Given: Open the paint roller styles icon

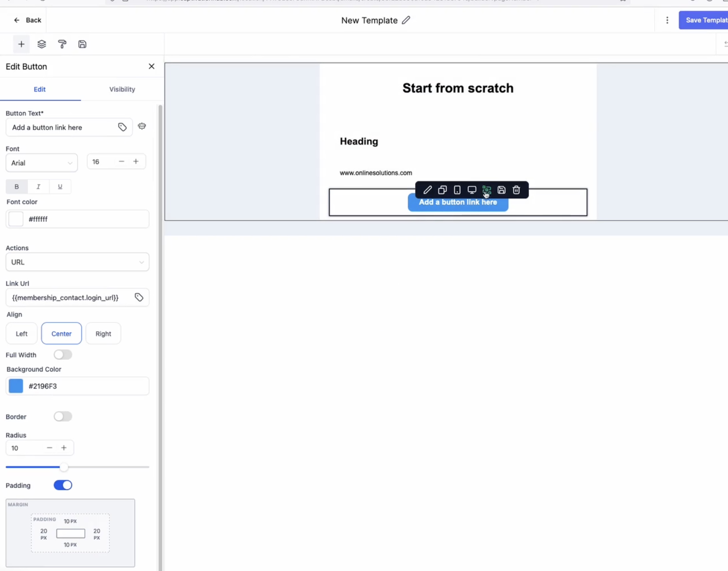Looking at the screenshot, I should (x=62, y=44).
